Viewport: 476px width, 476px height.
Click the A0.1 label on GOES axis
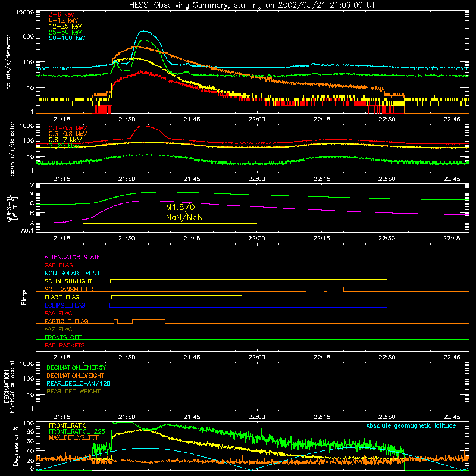(x=27, y=230)
